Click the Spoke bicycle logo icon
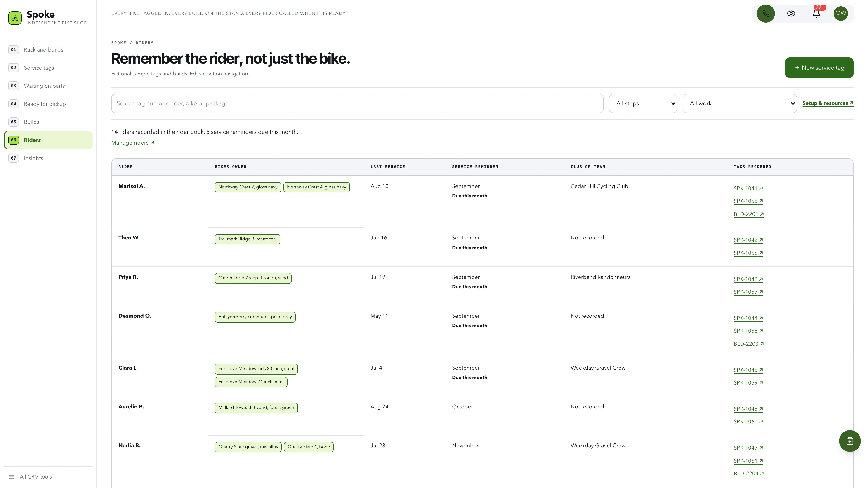Viewport: 868px width, 488px height. [x=15, y=18]
